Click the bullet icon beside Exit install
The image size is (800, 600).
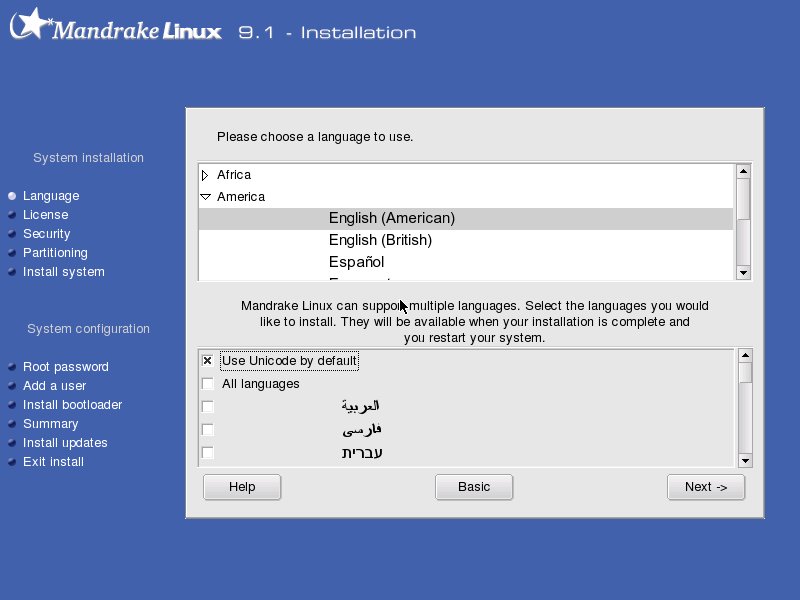pyautogui.click(x=12, y=462)
